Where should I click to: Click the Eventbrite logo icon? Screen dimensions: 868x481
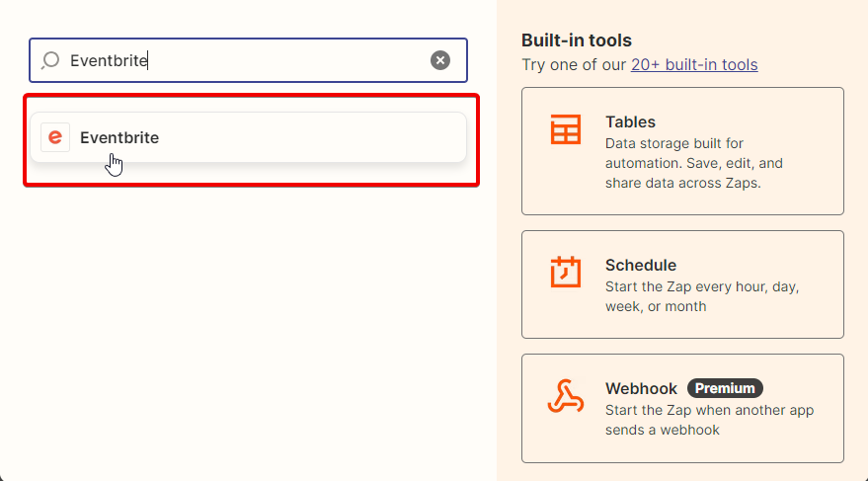point(55,137)
